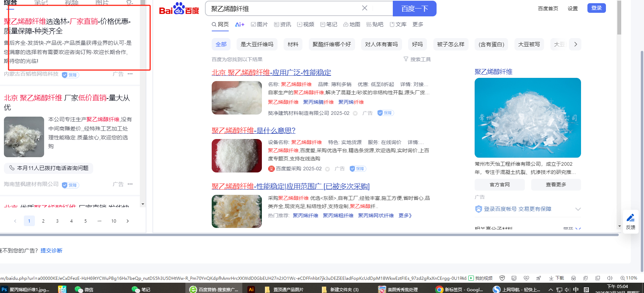Image resolution: width=644 pixels, height=293 pixels.
Task: Click the network icon in the system tray
Action: (x=559, y=289)
